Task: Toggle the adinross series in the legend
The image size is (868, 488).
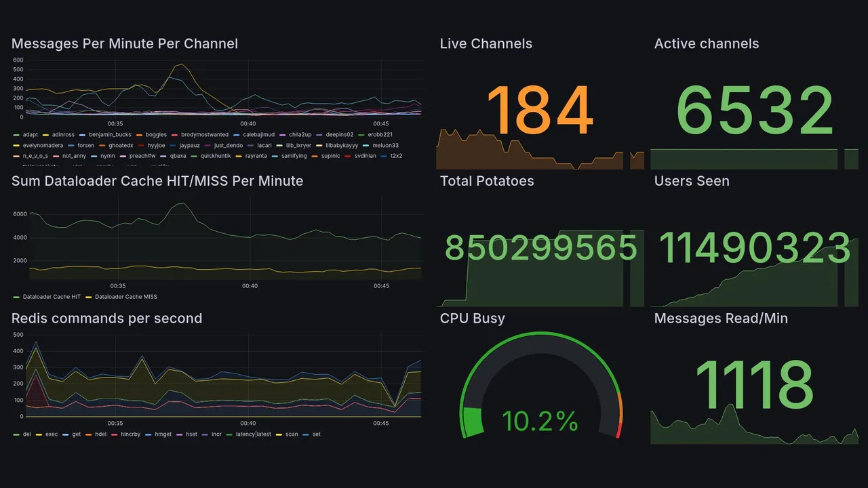Action: (63, 135)
